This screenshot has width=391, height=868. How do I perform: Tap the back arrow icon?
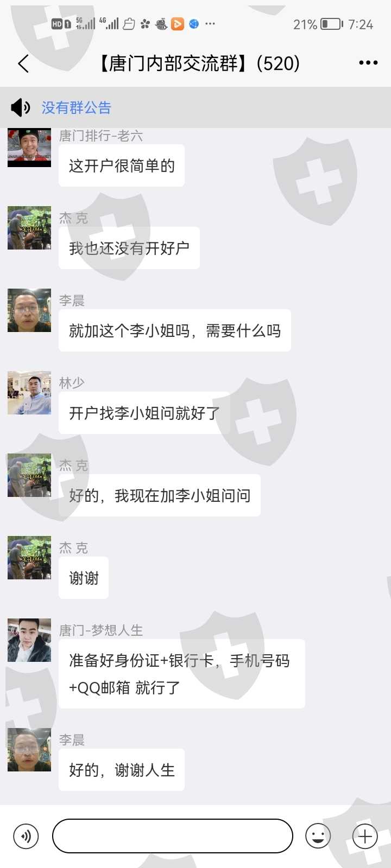pos(23,63)
